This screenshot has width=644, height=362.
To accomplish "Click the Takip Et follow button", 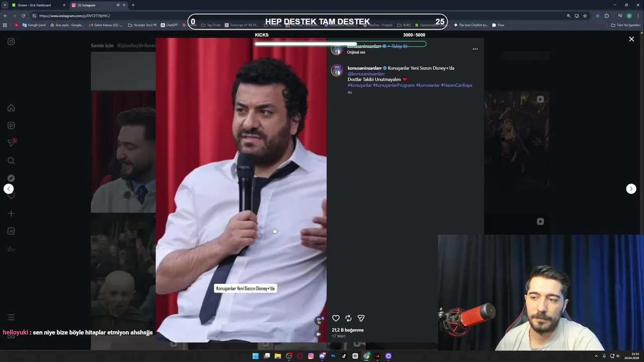I will point(399,46).
